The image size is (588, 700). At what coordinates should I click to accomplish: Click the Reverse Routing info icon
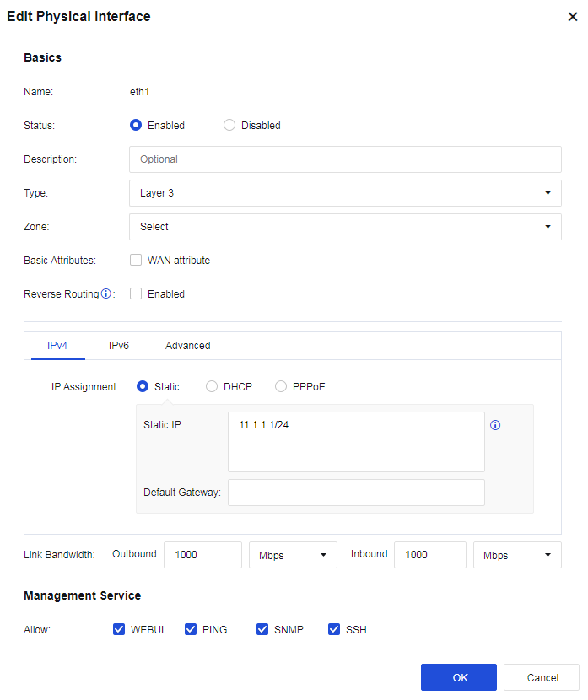click(x=106, y=294)
